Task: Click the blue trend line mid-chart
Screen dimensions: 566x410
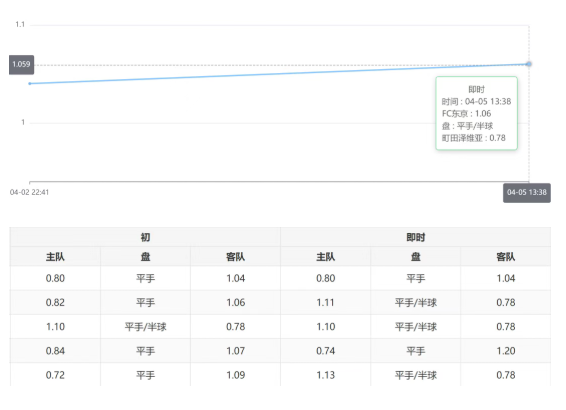Action: click(x=279, y=74)
